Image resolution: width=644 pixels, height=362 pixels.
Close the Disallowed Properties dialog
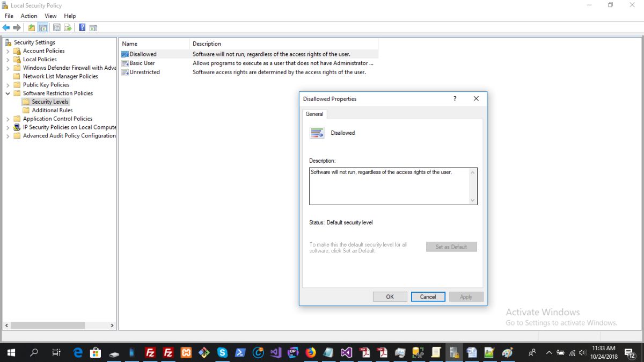476,99
